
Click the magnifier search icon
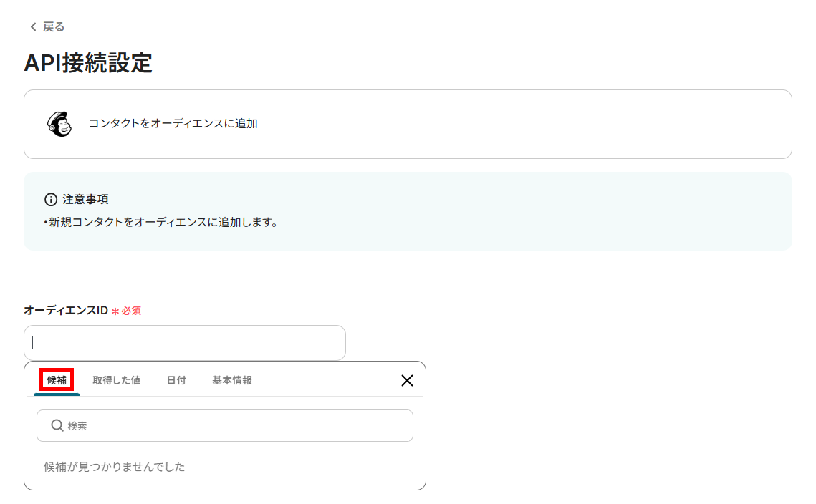(x=58, y=426)
